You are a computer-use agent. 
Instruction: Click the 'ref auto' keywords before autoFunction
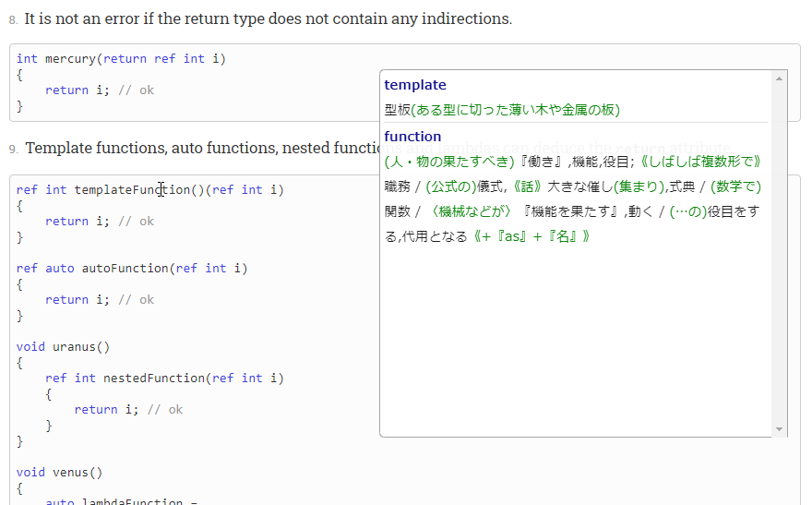45,268
